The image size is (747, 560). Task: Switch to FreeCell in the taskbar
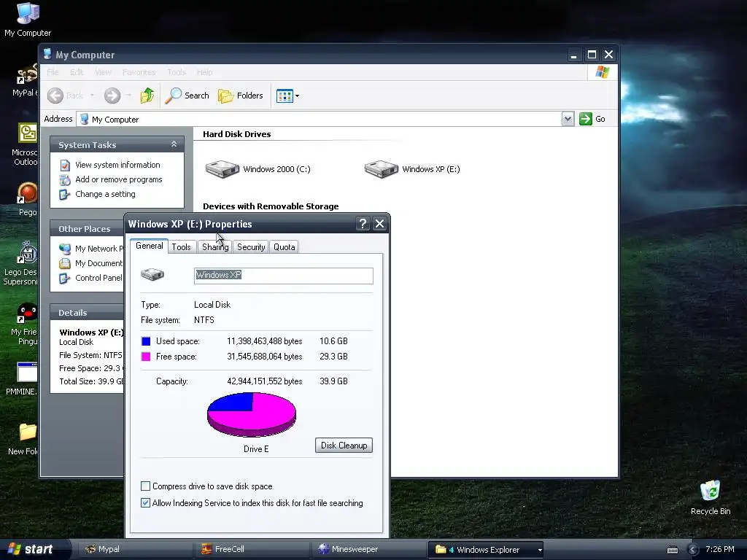click(x=252, y=550)
